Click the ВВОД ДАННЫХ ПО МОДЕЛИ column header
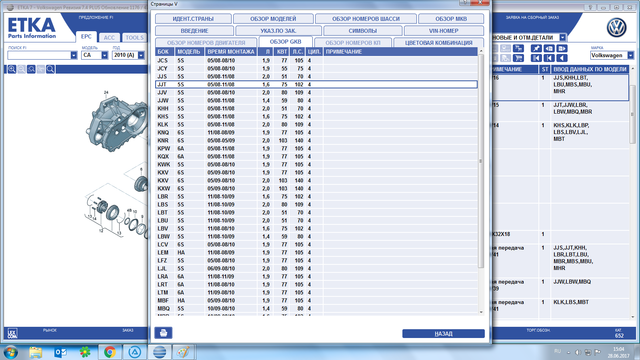Screen dimensions: 640x360 click(589, 69)
